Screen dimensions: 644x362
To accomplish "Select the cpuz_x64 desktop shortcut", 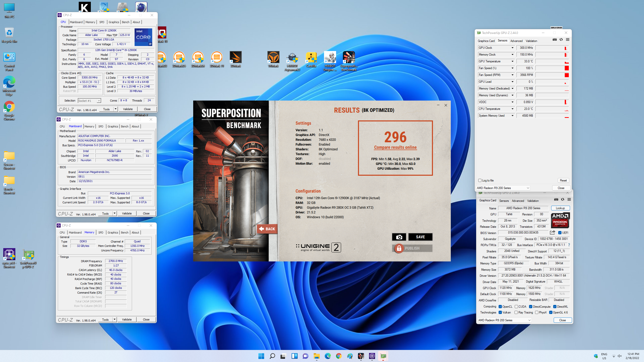I will coord(9,259).
